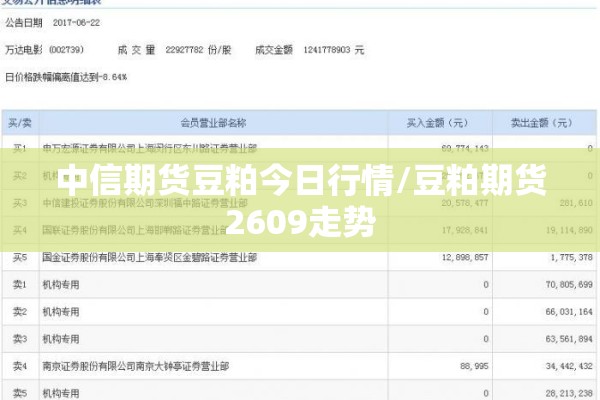This screenshot has height=400, width=600.
Task: Click the 买1 row label
Action: click(20, 148)
